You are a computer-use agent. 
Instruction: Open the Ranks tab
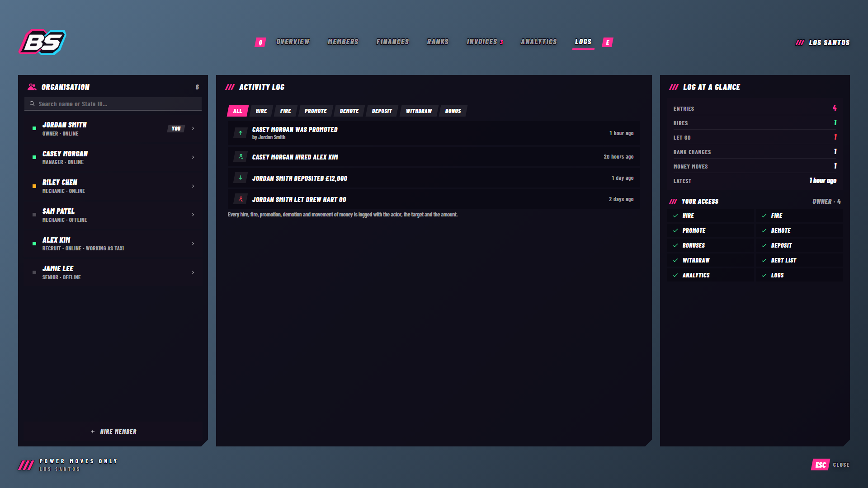pos(438,42)
